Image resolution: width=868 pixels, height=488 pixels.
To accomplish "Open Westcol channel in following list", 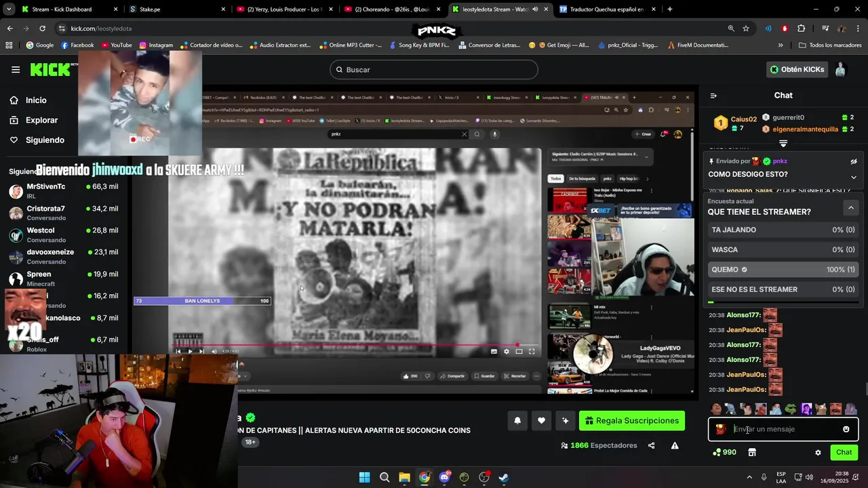I will tap(64, 235).
